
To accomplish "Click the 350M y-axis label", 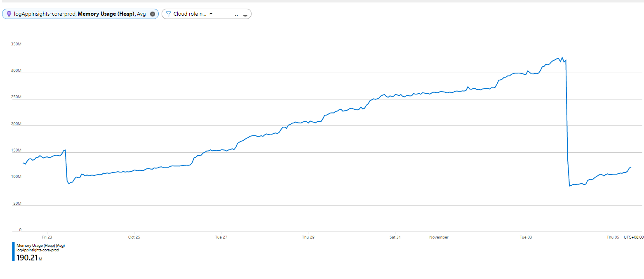I will pos(16,44).
